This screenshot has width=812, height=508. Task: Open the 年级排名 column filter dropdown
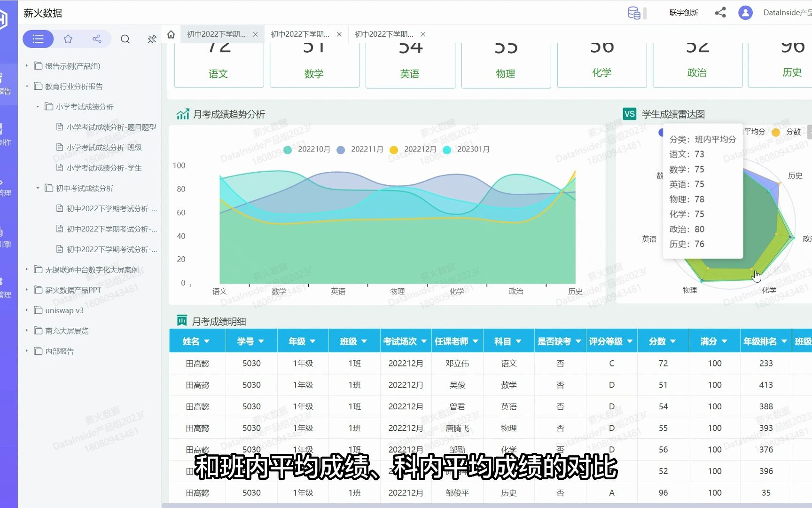tap(784, 341)
